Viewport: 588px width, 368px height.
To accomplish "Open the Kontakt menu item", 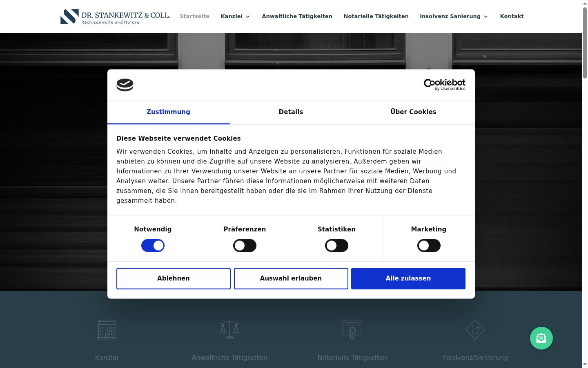I will point(512,16).
